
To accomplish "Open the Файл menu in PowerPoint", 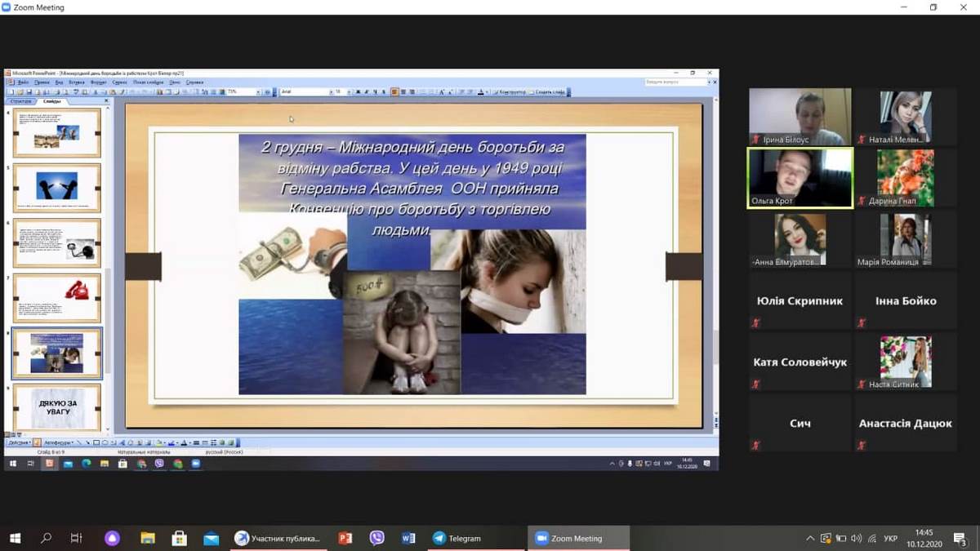I will click(22, 82).
